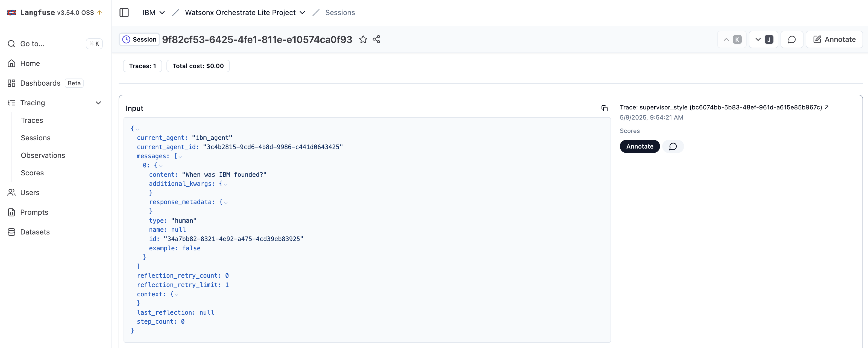Image resolution: width=868 pixels, height=348 pixels.
Task: Click the type: "human" line
Action: click(172, 221)
